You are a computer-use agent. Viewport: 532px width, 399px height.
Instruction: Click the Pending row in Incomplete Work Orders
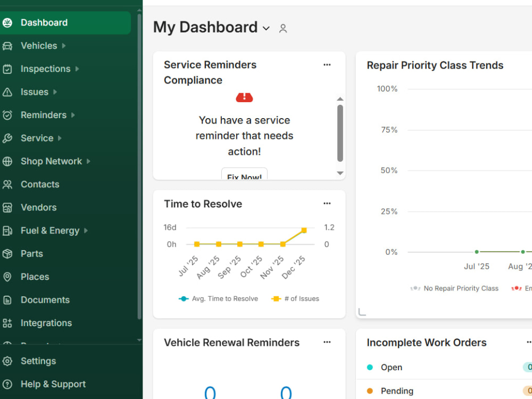[x=444, y=391]
